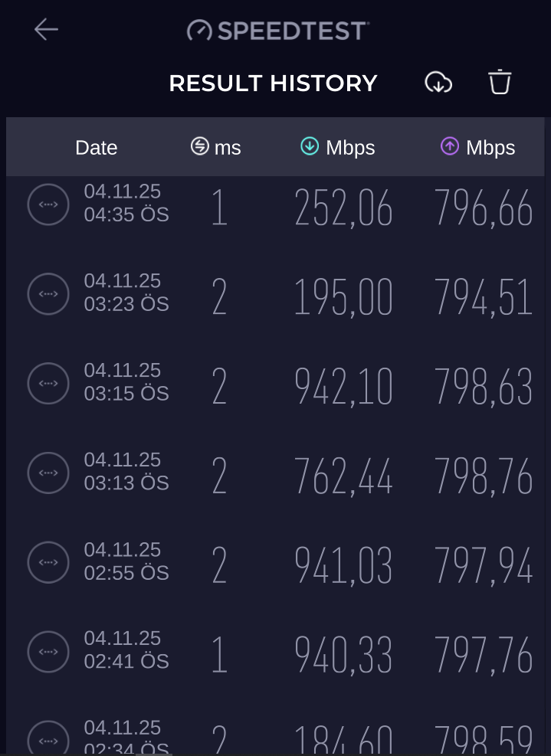Screen dimensions: 551x756
Task: Sort by ping ms column header
Action: coord(215,147)
